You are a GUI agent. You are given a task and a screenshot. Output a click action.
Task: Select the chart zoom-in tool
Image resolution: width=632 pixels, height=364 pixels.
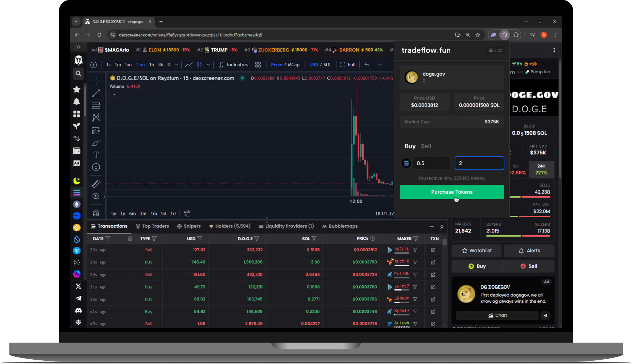click(96, 196)
